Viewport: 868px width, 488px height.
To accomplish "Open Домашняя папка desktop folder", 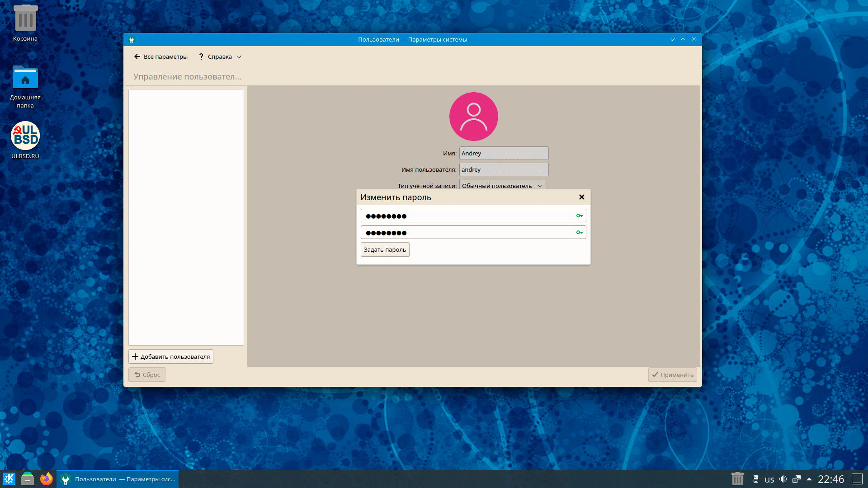I will coord(25,78).
